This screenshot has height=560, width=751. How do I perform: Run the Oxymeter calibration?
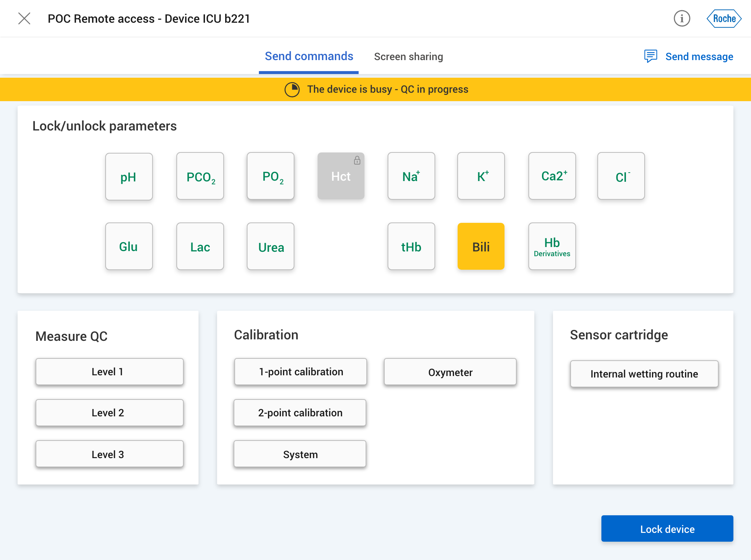450,372
